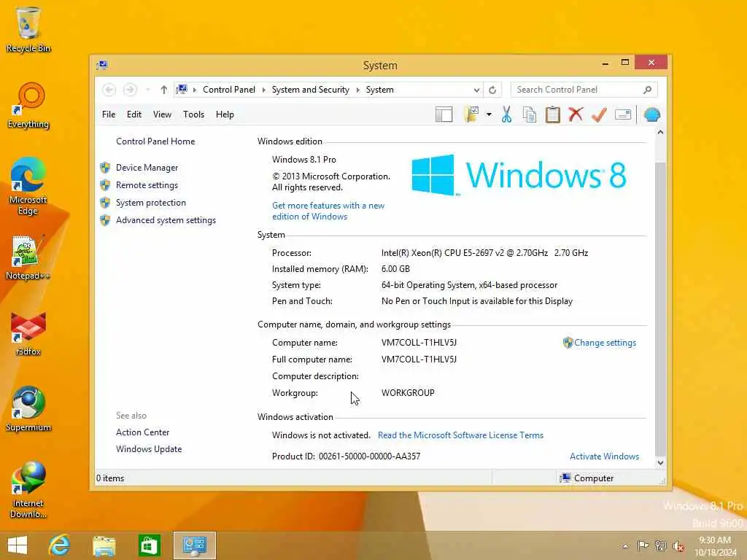Image resolution: width=747 pixels, height=560 pixels.
Task: Launch the Everything search shortcut
Action: click(28, 105)
